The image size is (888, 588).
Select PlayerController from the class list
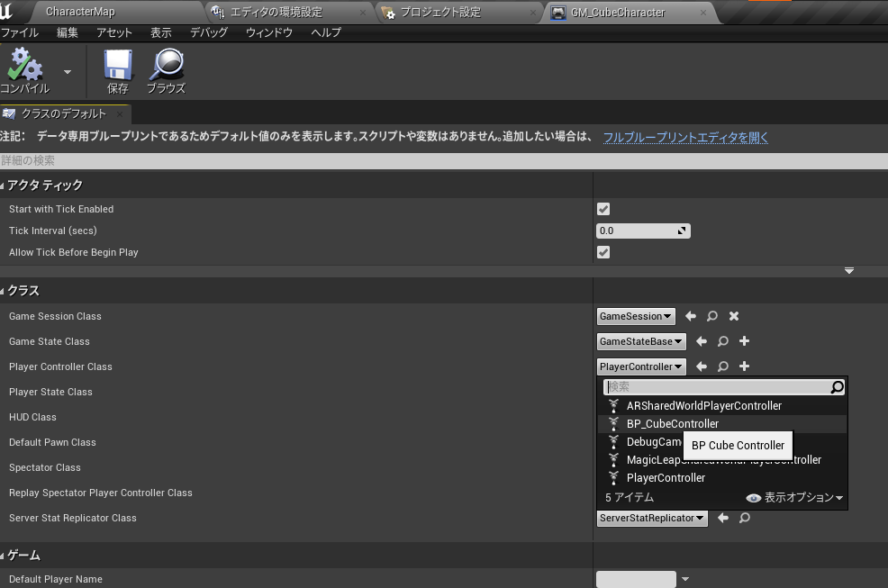[x=722, y=478]
